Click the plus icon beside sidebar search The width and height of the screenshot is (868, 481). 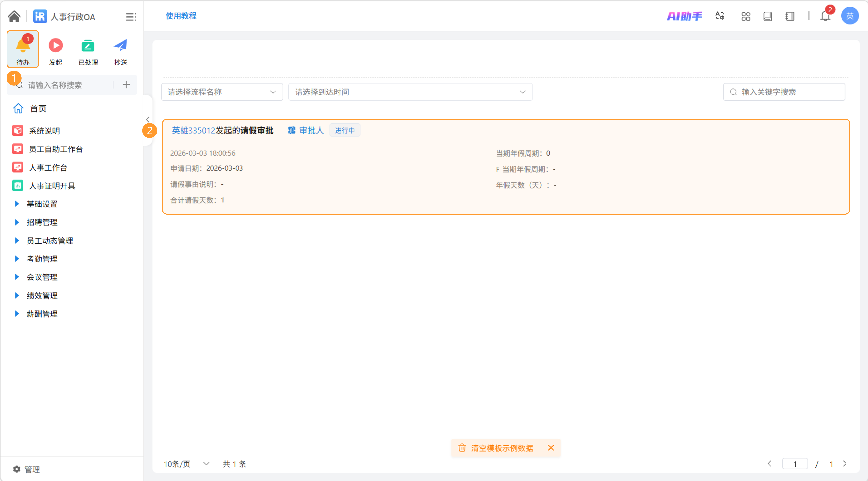coord(126,85)
